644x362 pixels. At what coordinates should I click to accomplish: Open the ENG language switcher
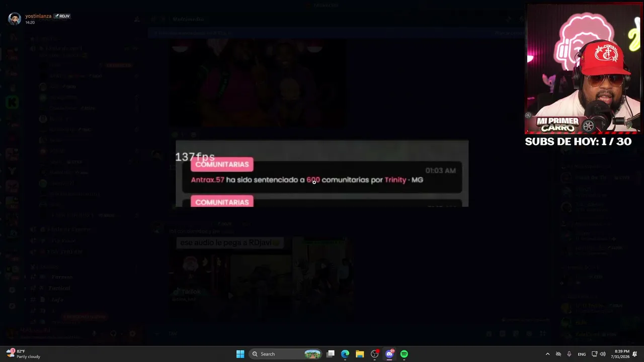582,354
